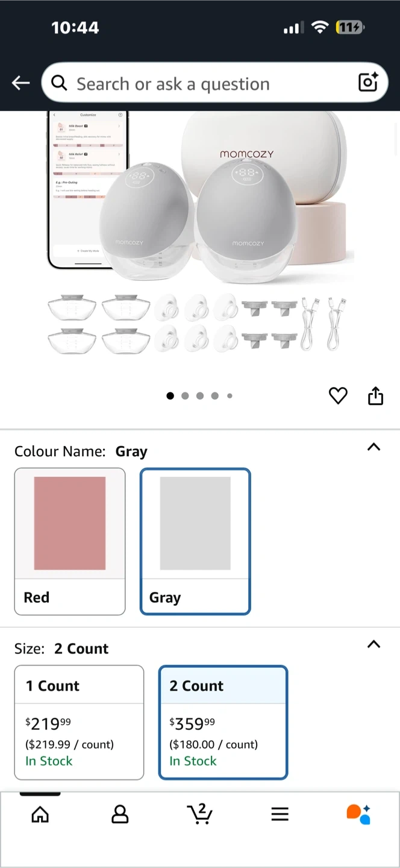Select the Red colour option

click(70, 541)
